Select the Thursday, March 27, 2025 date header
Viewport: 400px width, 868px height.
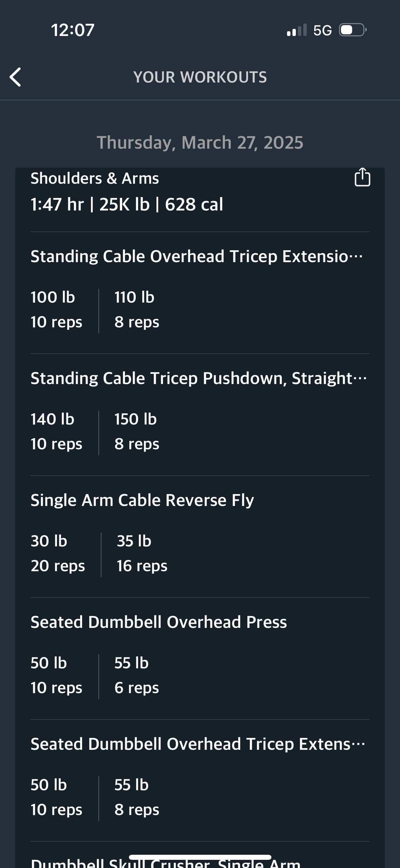click(200, 142)
